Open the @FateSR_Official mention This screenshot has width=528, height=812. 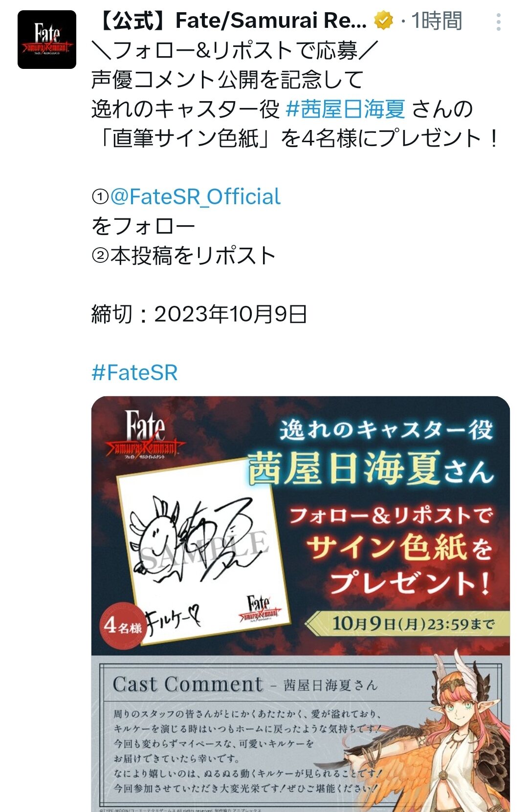coord(195,196)
